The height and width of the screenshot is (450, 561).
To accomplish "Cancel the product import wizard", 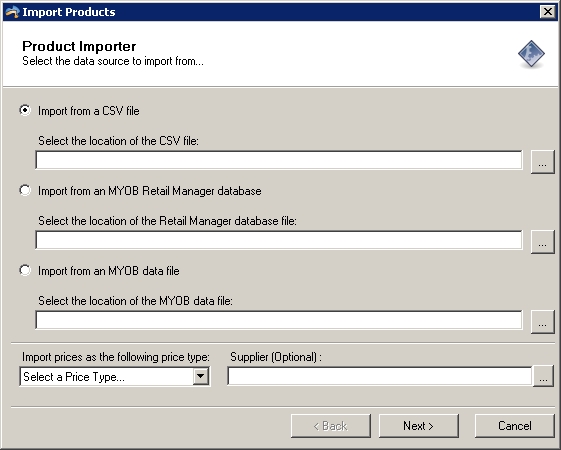I will (x=514, y=426).
